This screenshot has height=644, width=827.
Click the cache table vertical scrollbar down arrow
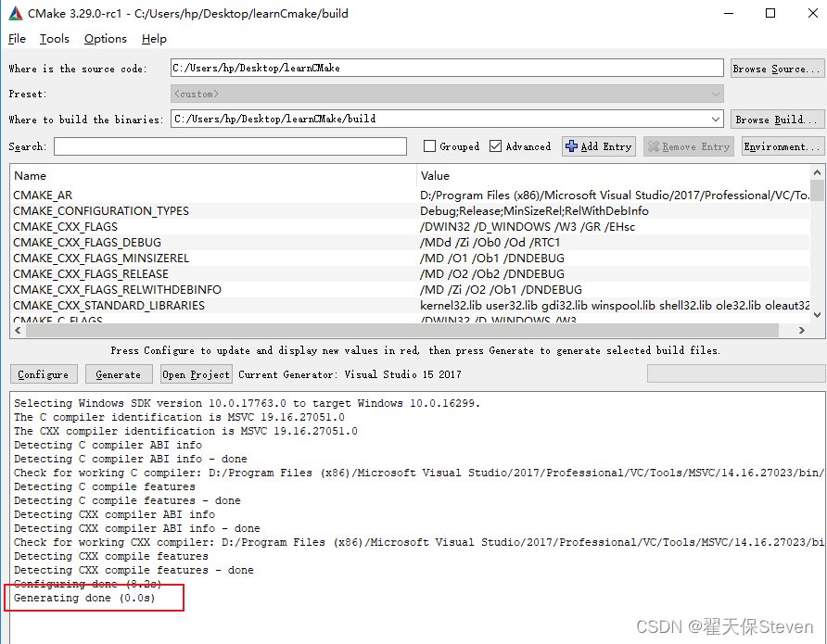click(817, 315)
